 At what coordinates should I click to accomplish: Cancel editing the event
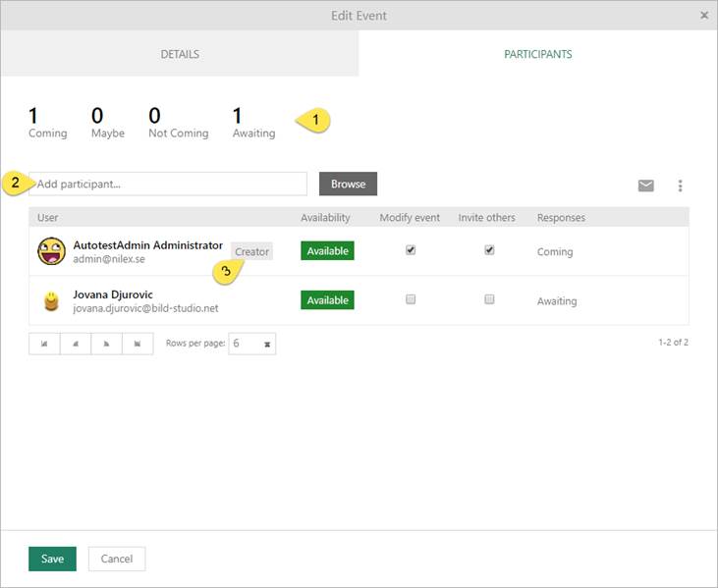[117, 559]
